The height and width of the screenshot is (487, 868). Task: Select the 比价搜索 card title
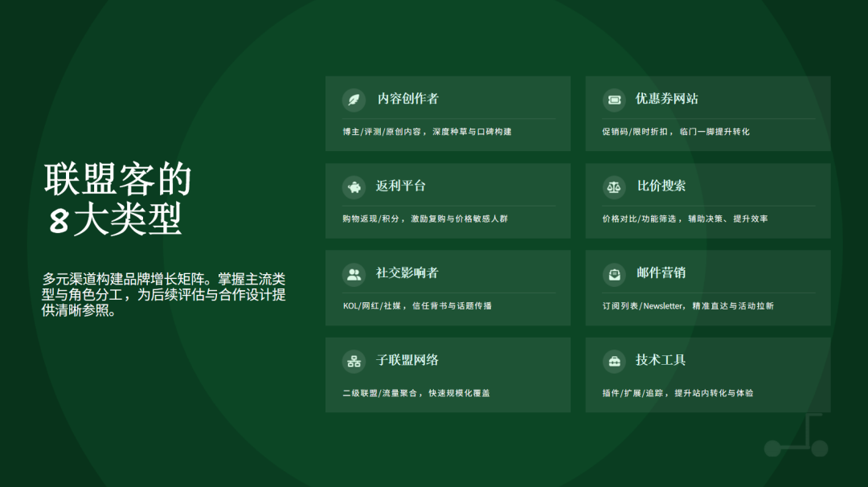(x=661, y=186)
